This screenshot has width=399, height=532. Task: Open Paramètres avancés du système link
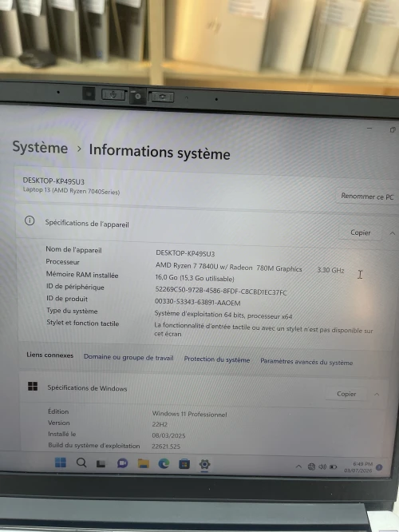(306, 362)
